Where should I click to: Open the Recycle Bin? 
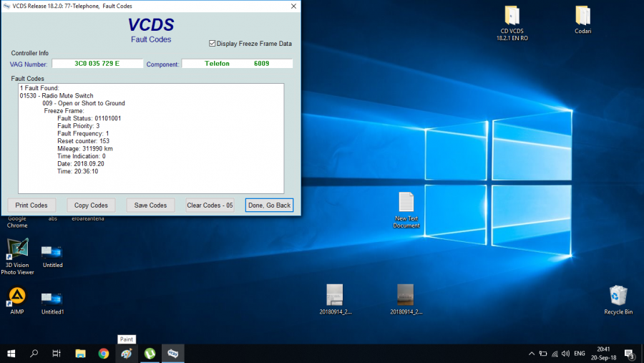pos(618,296)
